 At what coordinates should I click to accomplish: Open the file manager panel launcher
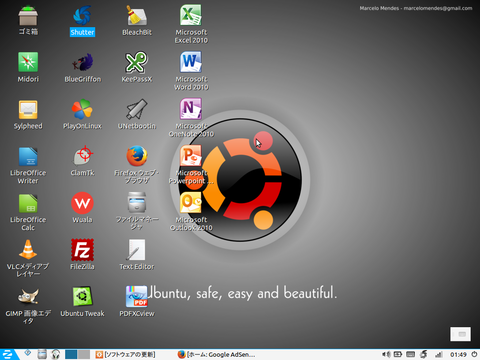[x=42, y=354]
